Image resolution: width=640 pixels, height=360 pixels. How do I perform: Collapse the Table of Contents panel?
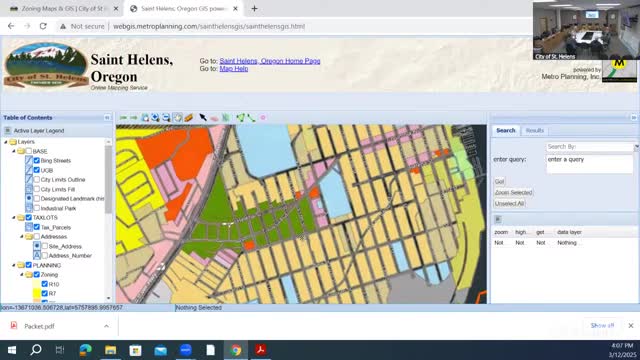pos(107,118)
